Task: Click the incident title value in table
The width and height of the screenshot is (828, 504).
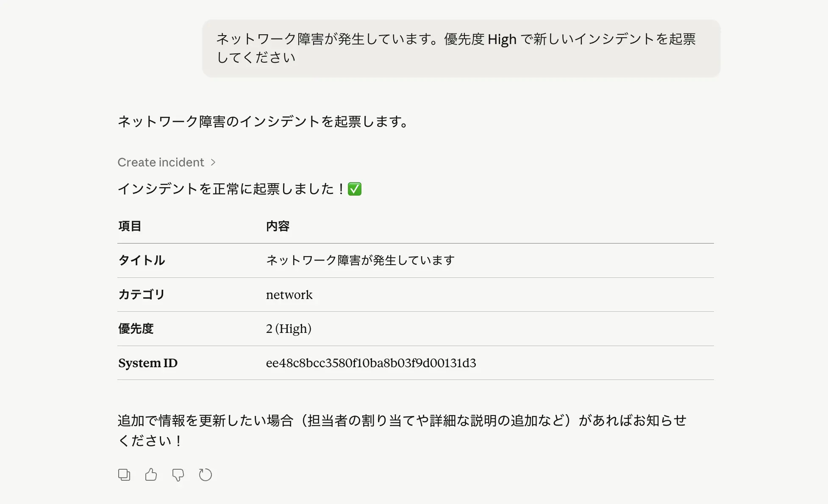Action: (x=360, y=260)
